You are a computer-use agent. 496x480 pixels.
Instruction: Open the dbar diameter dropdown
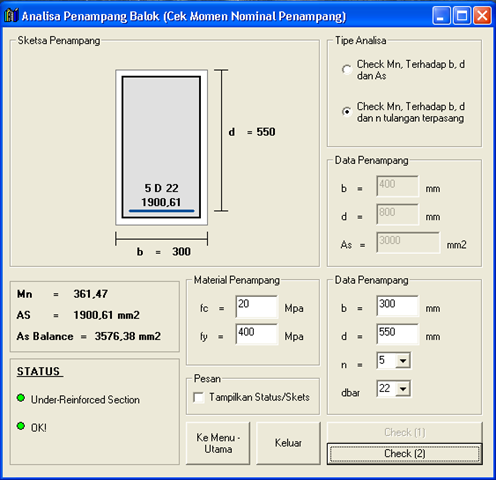[x=403, y=389]
